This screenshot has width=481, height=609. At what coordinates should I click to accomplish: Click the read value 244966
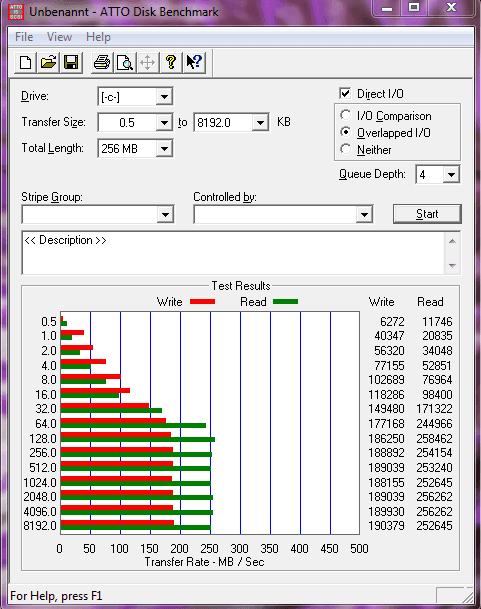click(x=434, y=424)
